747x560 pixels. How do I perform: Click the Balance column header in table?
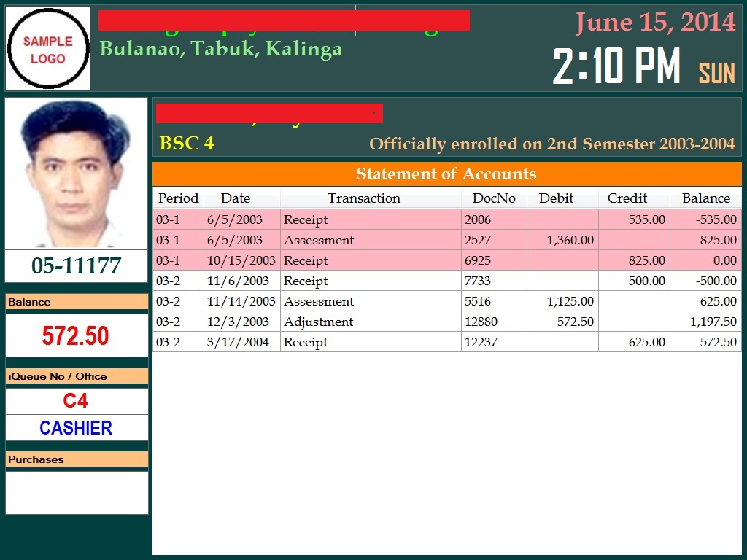(x=705, y=198)
